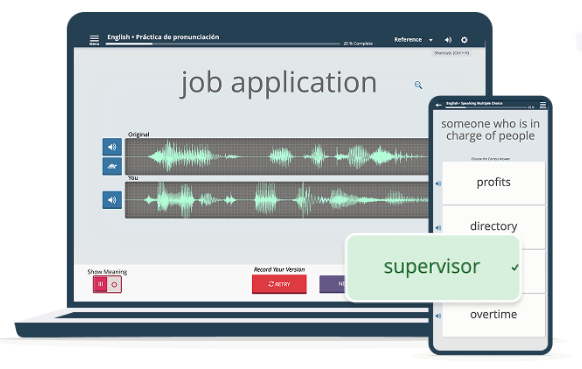The image size is (582, 369).
Task: Click the red RETRY button
Action: 279,284
